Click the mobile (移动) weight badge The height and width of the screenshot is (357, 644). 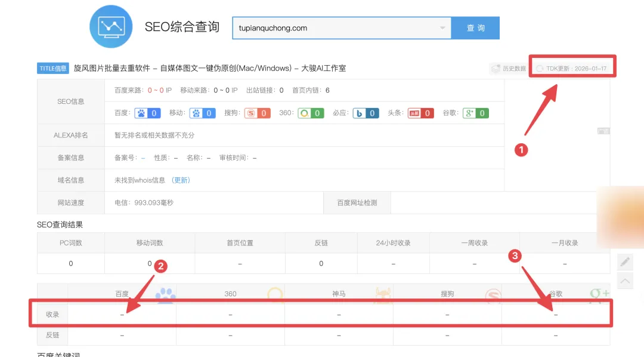[x=203, y=113]
